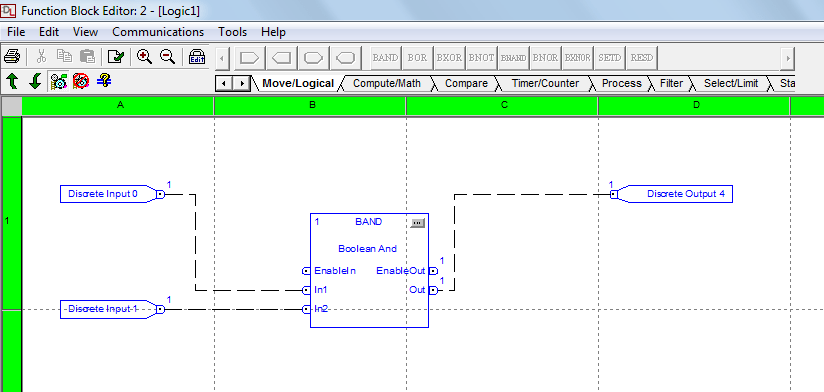Image resolution: width=824 pixels, height=392 pixels.
Task: Select the Discrete Input 0 reference
Action: (112, 194)
